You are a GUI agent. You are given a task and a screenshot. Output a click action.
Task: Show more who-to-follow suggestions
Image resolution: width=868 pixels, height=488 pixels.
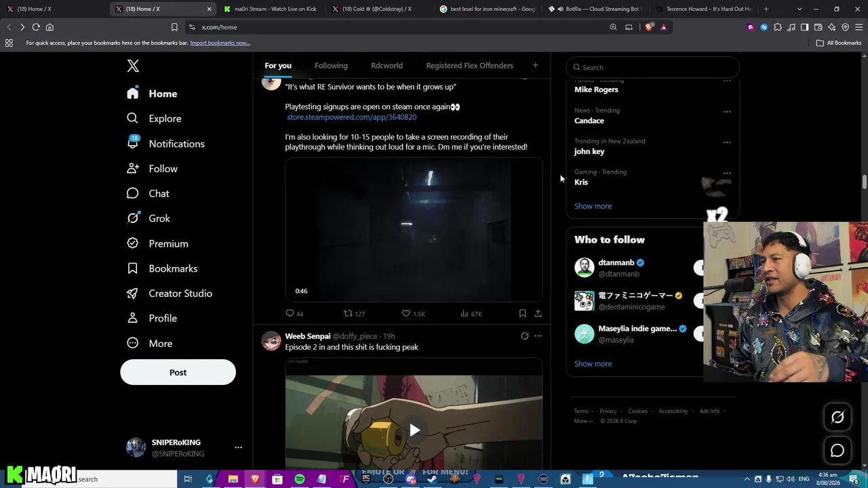pyautogui.click(x=593, y=364)
